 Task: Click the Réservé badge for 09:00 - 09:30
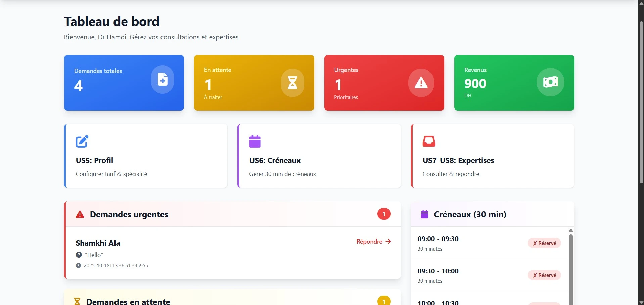point(544,243)
